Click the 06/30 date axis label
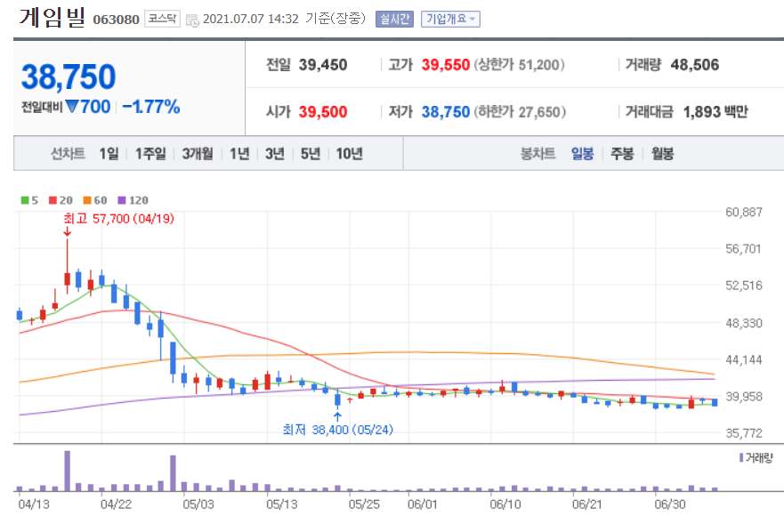The width and height of the screenshot is (784, 532). point(670,504)
